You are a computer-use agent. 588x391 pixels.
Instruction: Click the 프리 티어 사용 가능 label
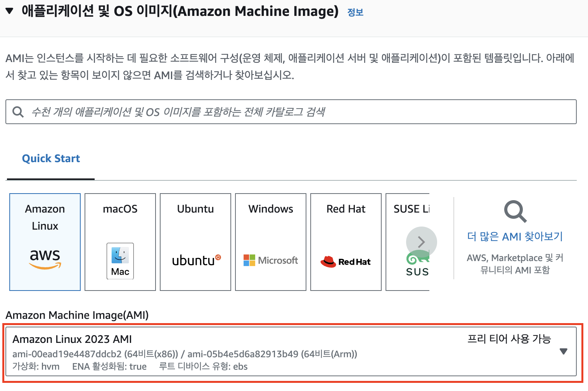(x=509, y=339)
